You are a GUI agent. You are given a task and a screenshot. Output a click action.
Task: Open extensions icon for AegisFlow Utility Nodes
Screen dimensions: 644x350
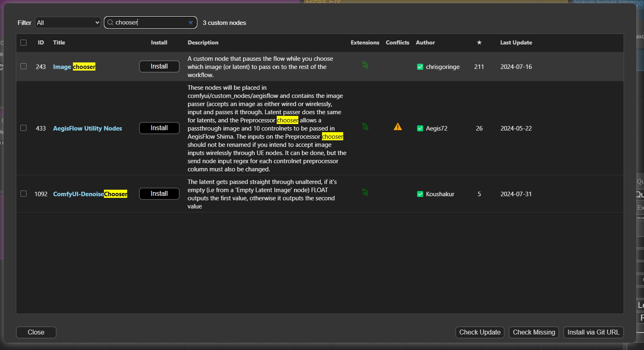(x=365, y=127)
